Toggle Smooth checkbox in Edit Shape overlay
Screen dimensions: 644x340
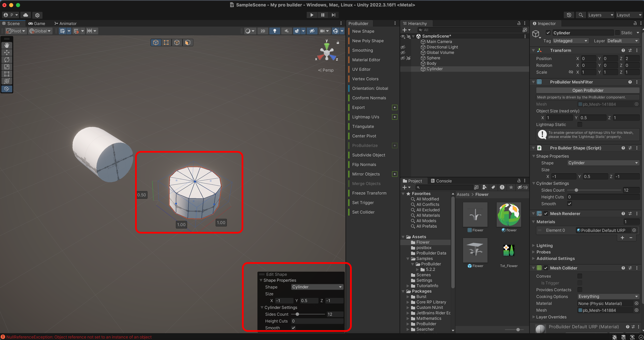(293, 328)
